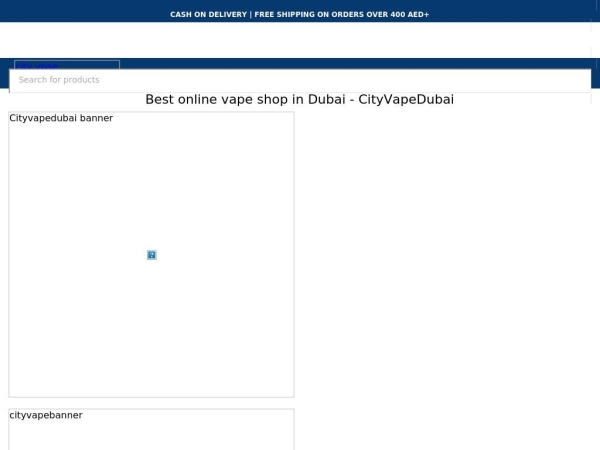This screenshot has width=600, height=450.
Task: Click the broken image icon in Cityvapedubai banner
Action: [152, 255]
